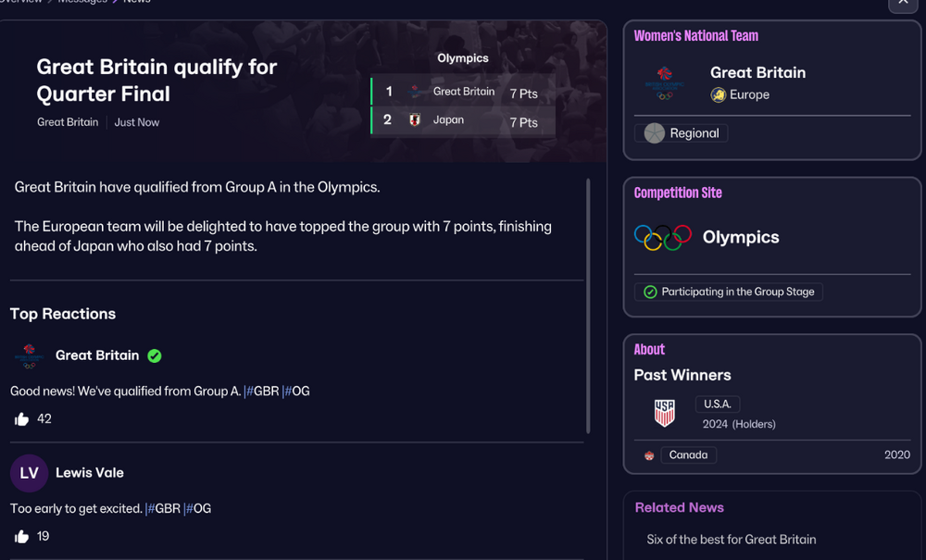This screenshot has width=926, height=560.
Task: Click the Europe continent icon
Action: click(719, 95)
